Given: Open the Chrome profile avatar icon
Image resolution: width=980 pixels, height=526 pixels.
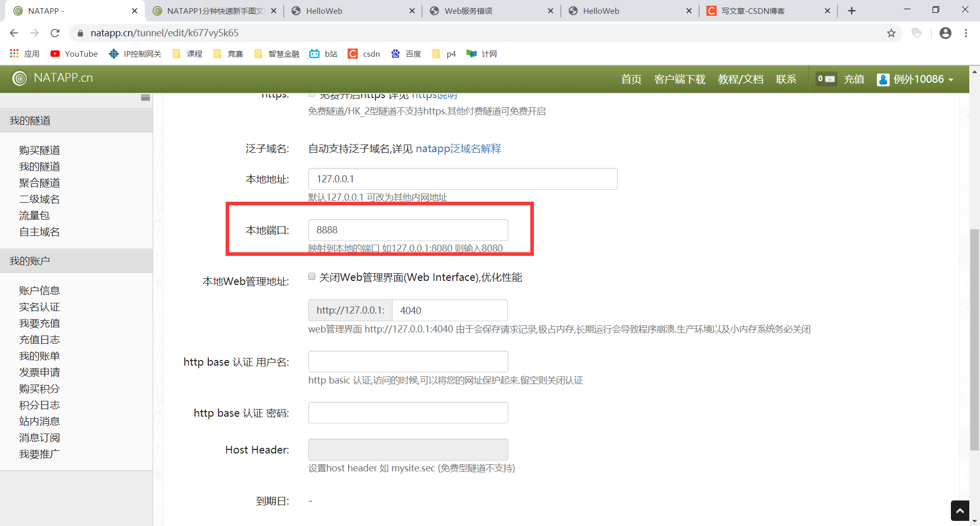Looking at the screenshot, I should point(945,33).
